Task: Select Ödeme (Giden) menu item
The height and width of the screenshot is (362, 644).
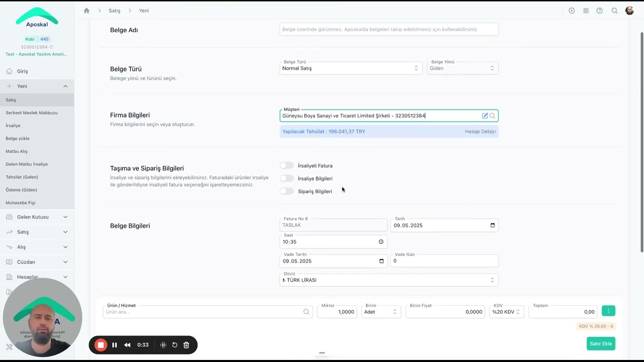Action: click(21, 190)
